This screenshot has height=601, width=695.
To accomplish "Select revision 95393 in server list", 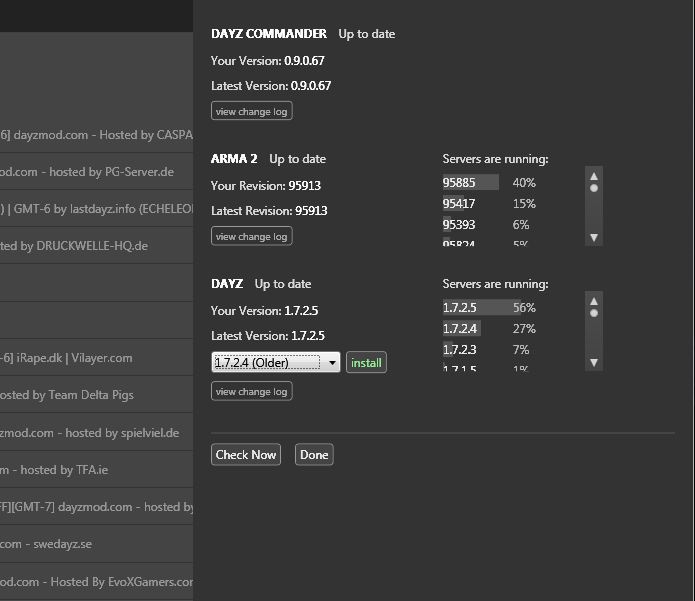I will (x=459, y=225).
